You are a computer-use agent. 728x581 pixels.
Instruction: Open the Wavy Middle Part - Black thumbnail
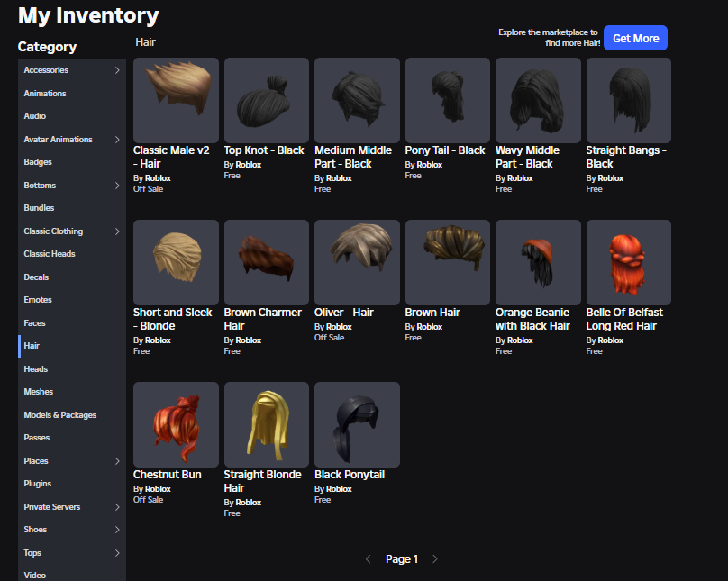pos(538,100)
